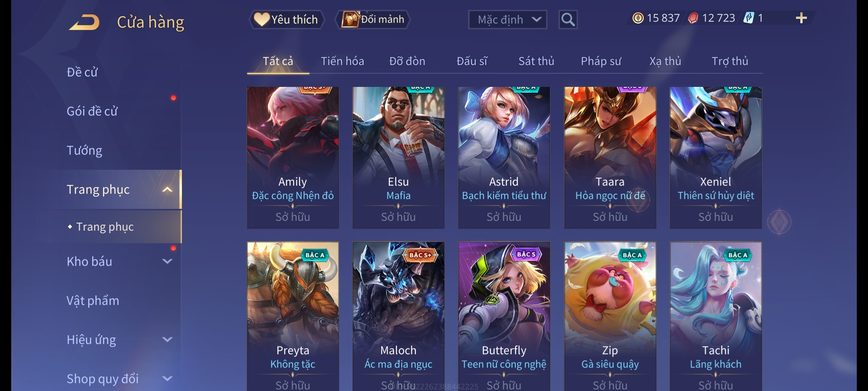Tap the back arrow icon beside Cửa hàng
Screen dimensions: 868x391
84,22
